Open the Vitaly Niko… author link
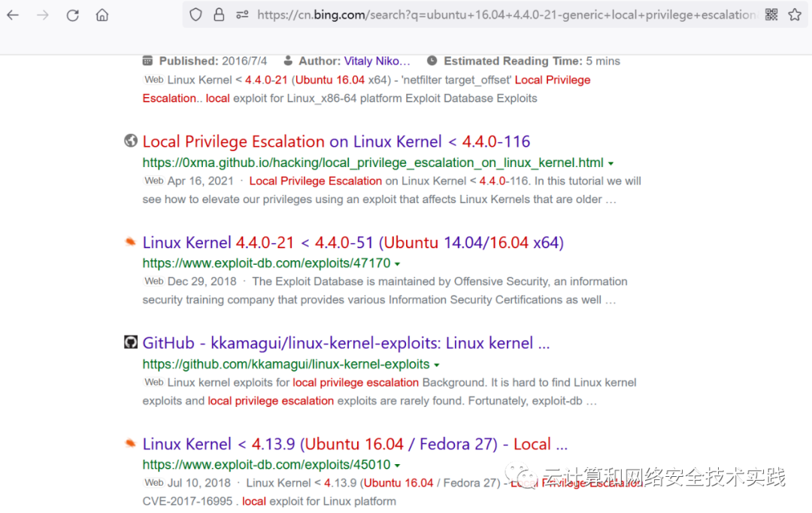This screenshot has width=812, height=513. coord(377,61)
